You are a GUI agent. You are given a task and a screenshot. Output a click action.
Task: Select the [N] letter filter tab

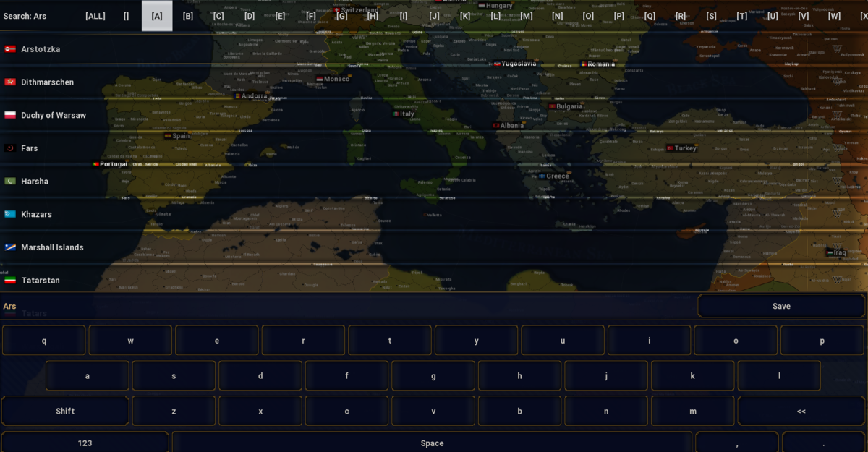pos(558,16)
